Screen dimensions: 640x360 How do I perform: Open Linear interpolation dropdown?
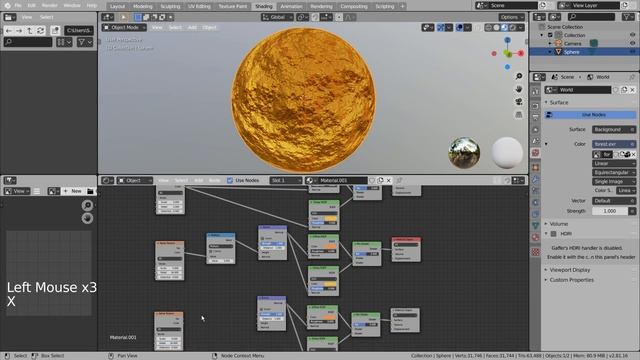(614, 163)
